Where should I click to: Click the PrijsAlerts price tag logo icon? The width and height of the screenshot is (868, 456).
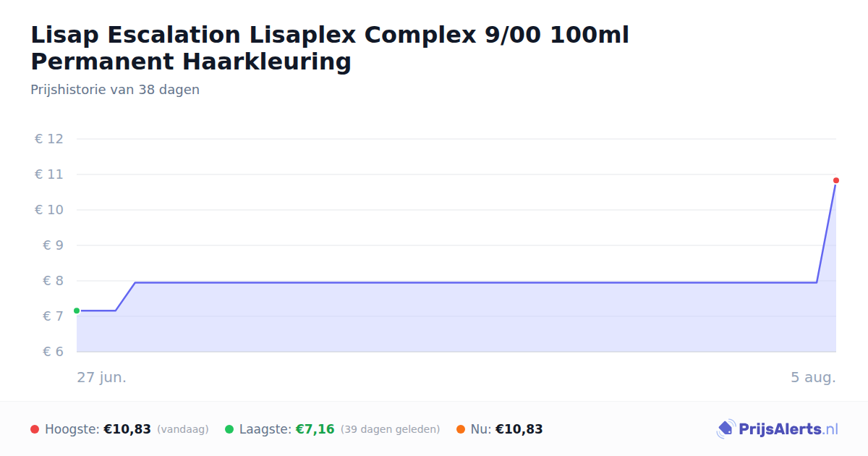(x=726, y=429)
